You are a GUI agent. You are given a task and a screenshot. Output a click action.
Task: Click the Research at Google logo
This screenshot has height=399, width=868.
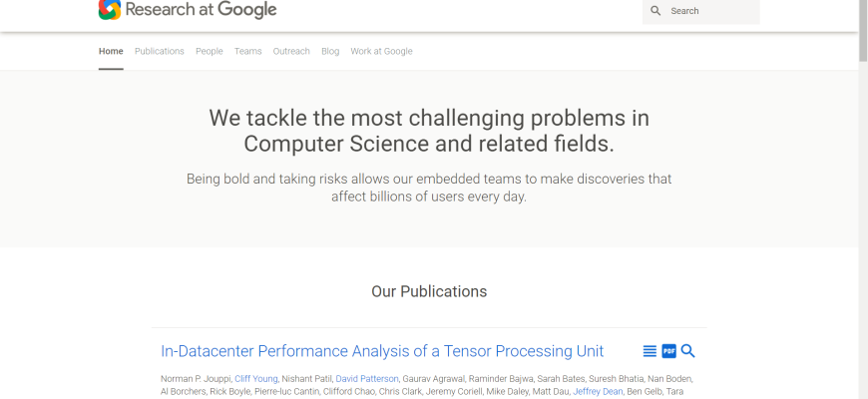[110, 10]
